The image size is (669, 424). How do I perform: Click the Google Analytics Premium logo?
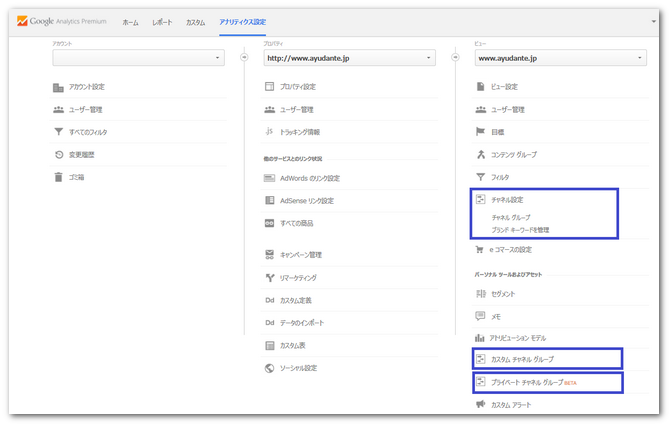pyautogui.click(x=61, y=21)
